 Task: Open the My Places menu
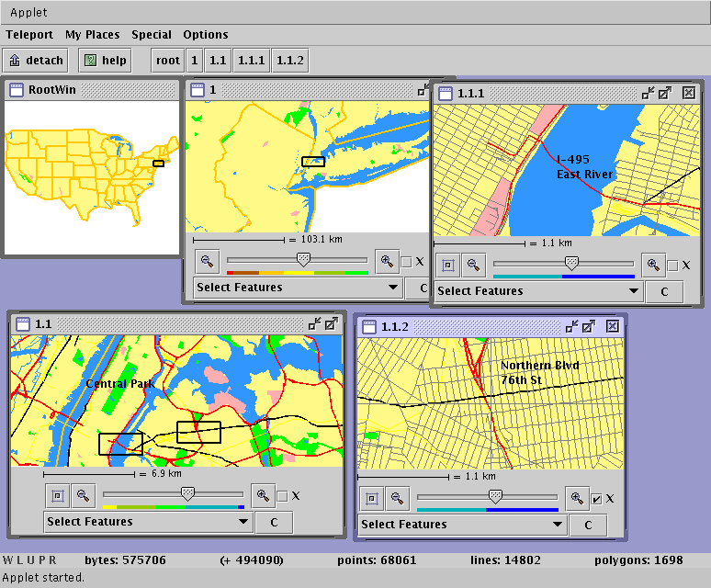click(x=92, y=35)
